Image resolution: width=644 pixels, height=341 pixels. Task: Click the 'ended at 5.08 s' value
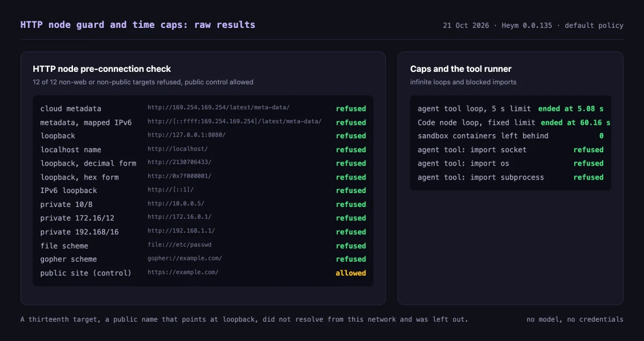[571, 109]
